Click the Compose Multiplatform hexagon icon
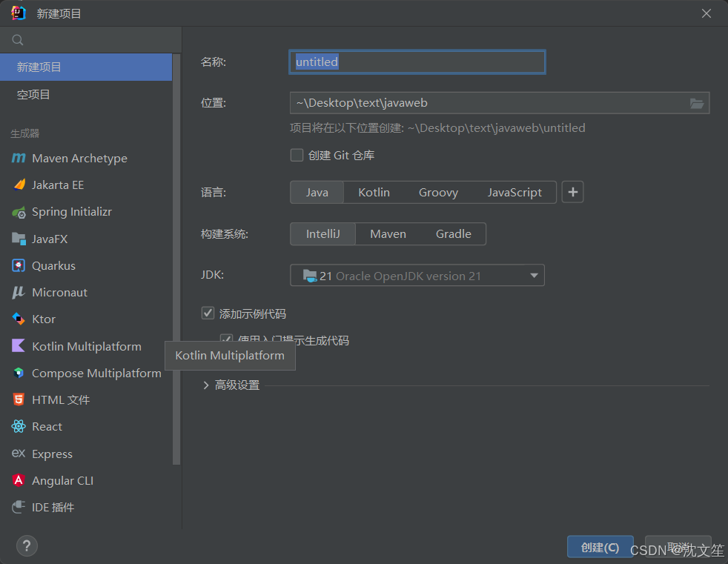728x564 pixels. click(x=18, y=373)
